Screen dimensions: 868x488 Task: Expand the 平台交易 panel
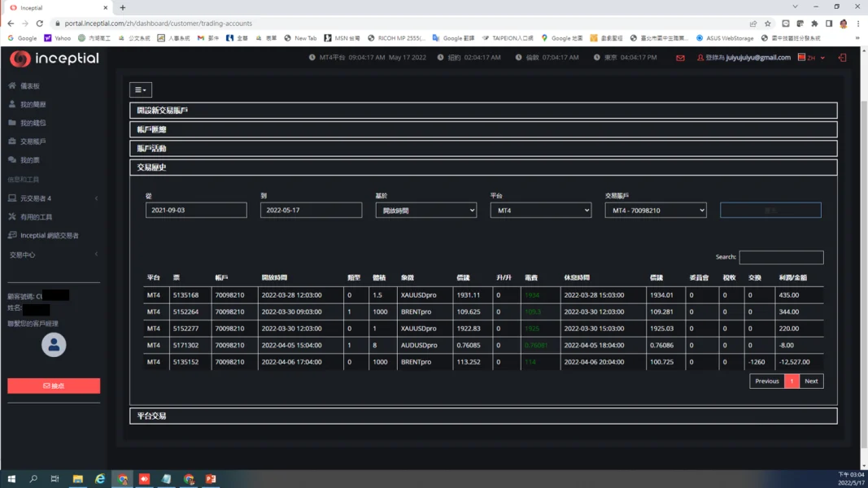tap(483, 416)
